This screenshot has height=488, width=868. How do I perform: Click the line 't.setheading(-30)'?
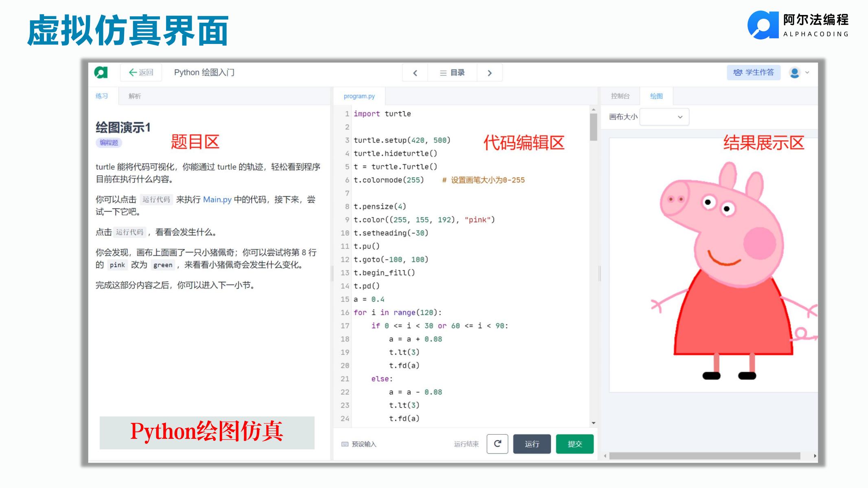(x=391, y=233)
